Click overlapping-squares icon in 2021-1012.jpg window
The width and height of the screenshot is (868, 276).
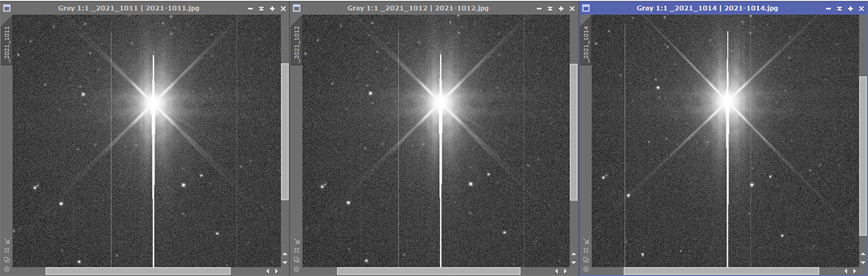pos(296,260)
